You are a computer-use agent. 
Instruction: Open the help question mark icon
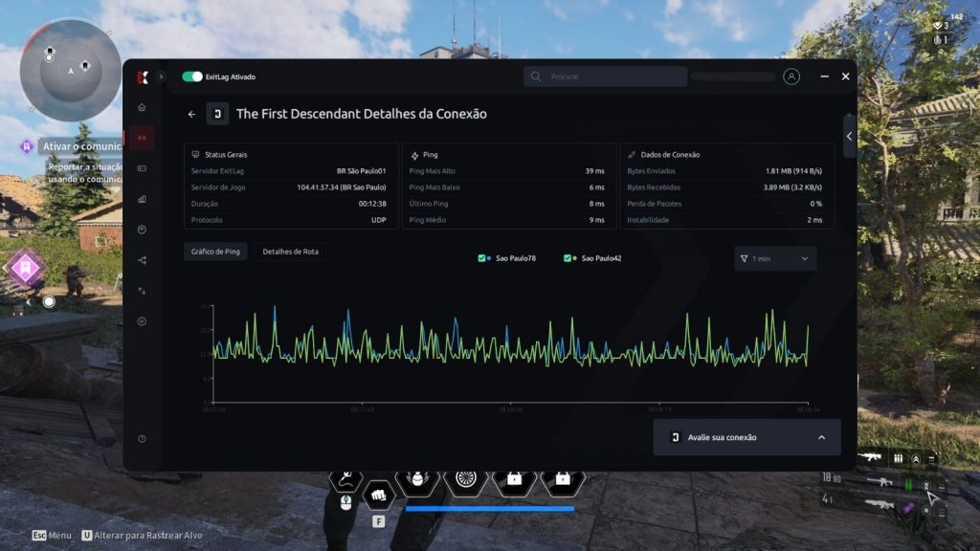tap(142, 438)
